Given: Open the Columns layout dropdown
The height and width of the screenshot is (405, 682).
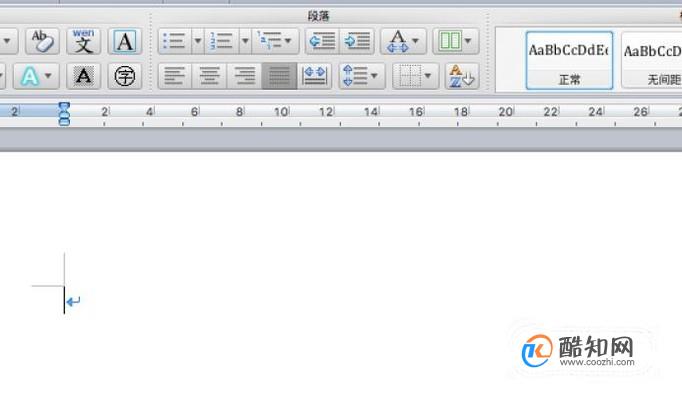Looking at the screenshot, I should (455, 41).
